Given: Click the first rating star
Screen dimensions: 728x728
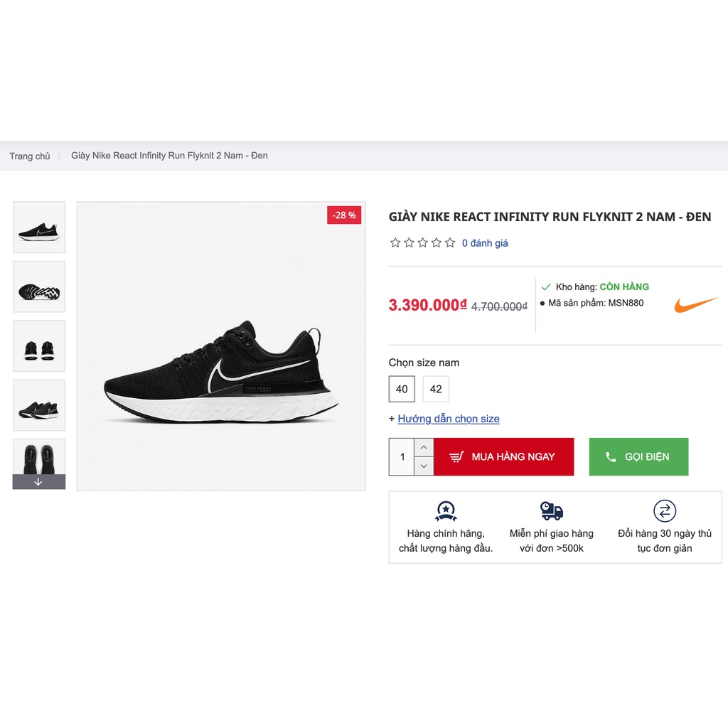Looking at the screenshot, I should click(395, 243).
